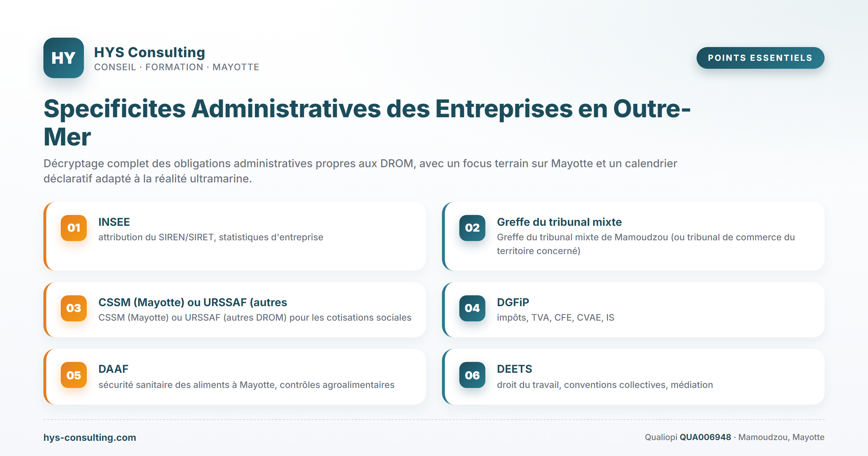Click the Specificites Administratives main title
This screenshot has height=456, width=868.
[367, 123]
